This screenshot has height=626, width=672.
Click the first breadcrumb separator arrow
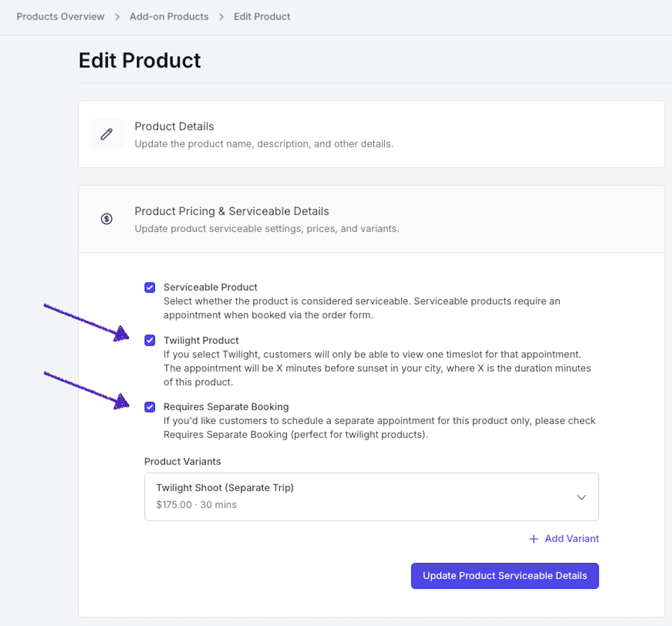[x=117, y=17]
